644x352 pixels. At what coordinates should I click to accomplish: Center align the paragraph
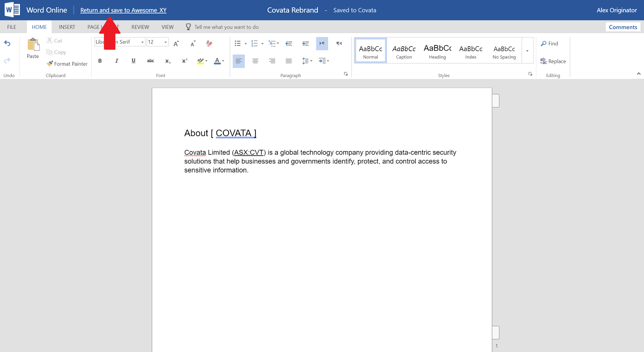255,61
